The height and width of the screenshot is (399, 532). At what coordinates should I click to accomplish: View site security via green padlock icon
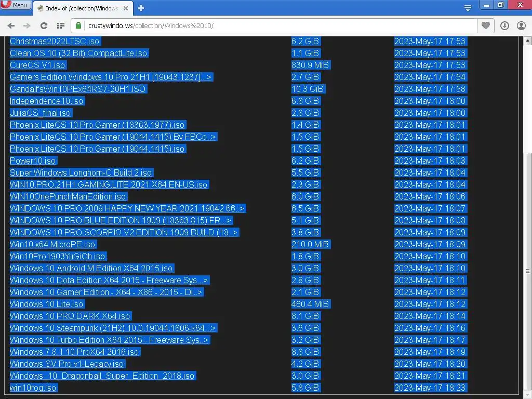tap(78, 25)
